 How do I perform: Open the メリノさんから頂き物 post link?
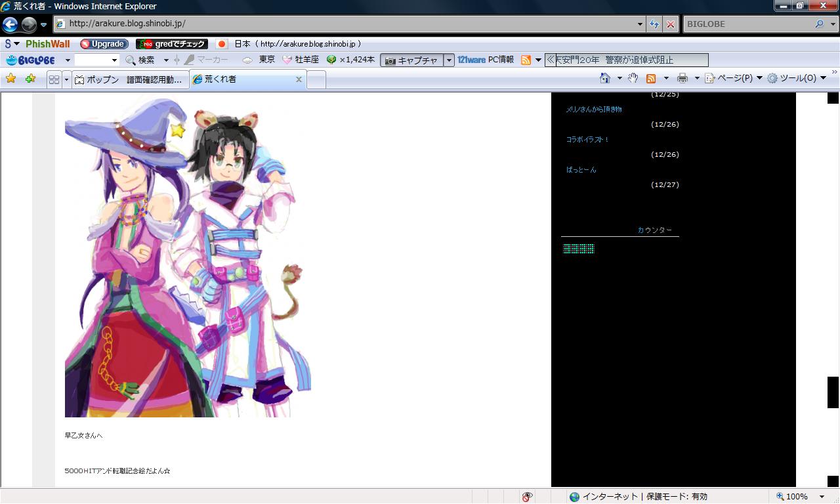point(594,110)
